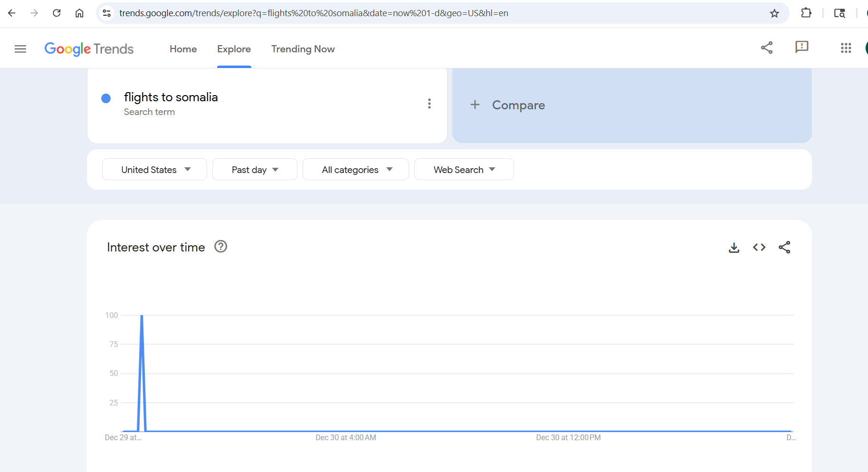Click the blue search term color dot

pos(106,98)
